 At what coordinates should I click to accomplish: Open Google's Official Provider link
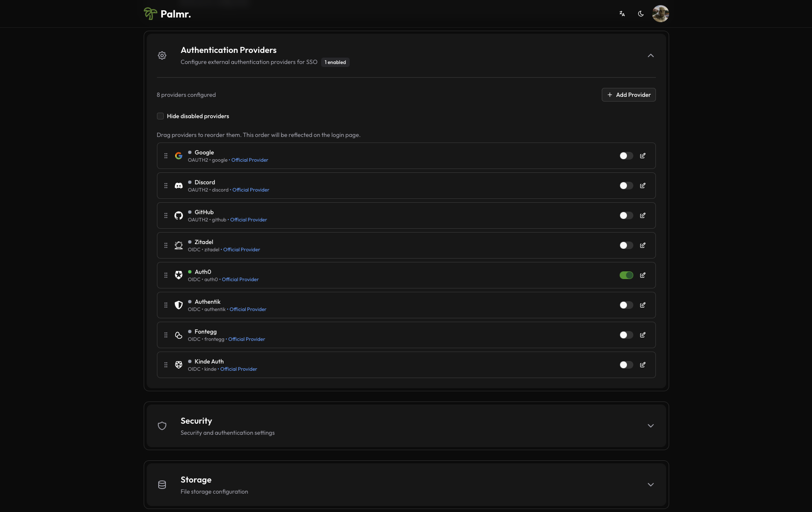coord(249,160)
